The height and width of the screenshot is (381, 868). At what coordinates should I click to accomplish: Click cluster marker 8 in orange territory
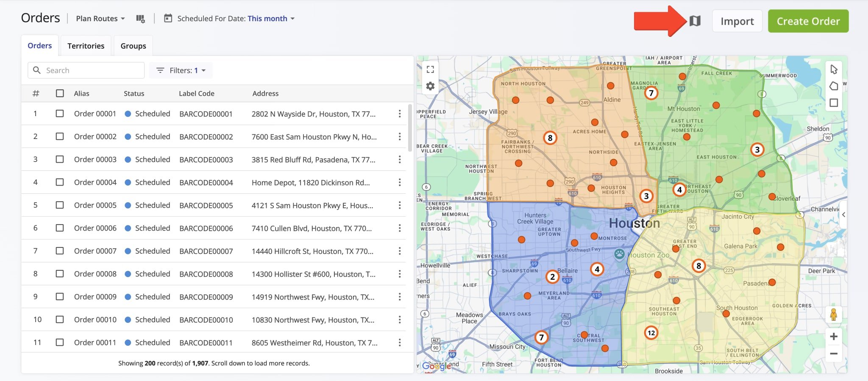tap(550, 138)
